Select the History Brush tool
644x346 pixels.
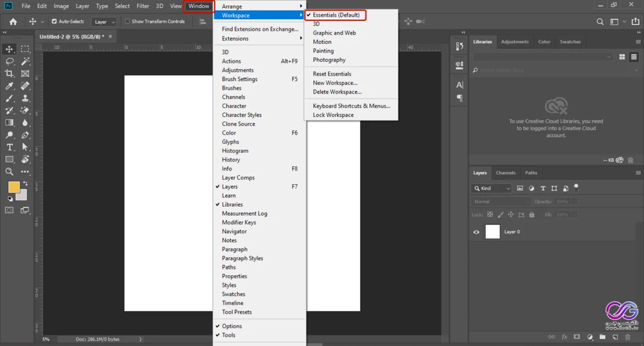point(9,111)
